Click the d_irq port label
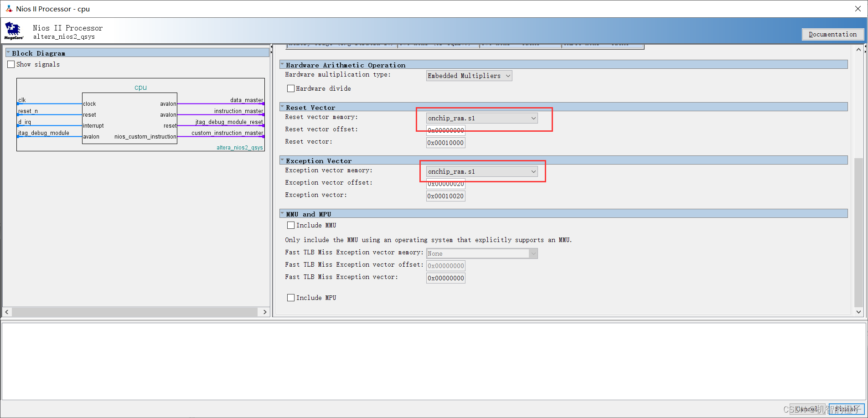This screenshot has height=418, width=868. (25, 122)
